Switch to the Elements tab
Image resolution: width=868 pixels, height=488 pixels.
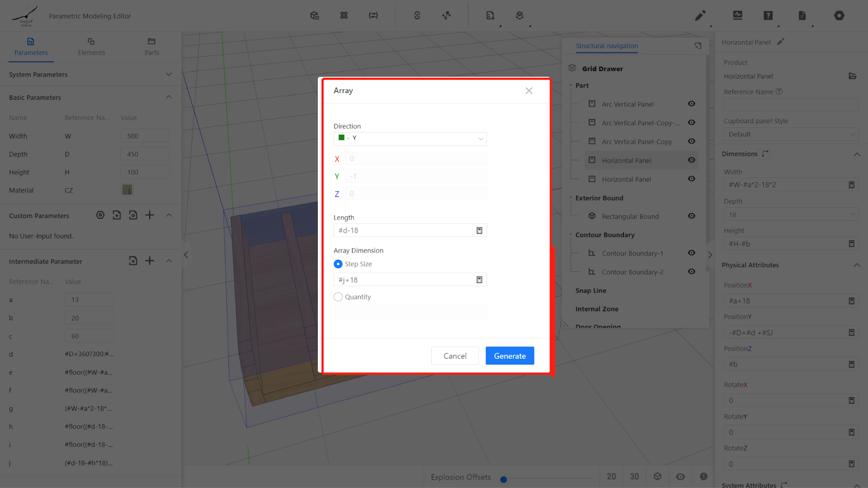tap(91, 47)
